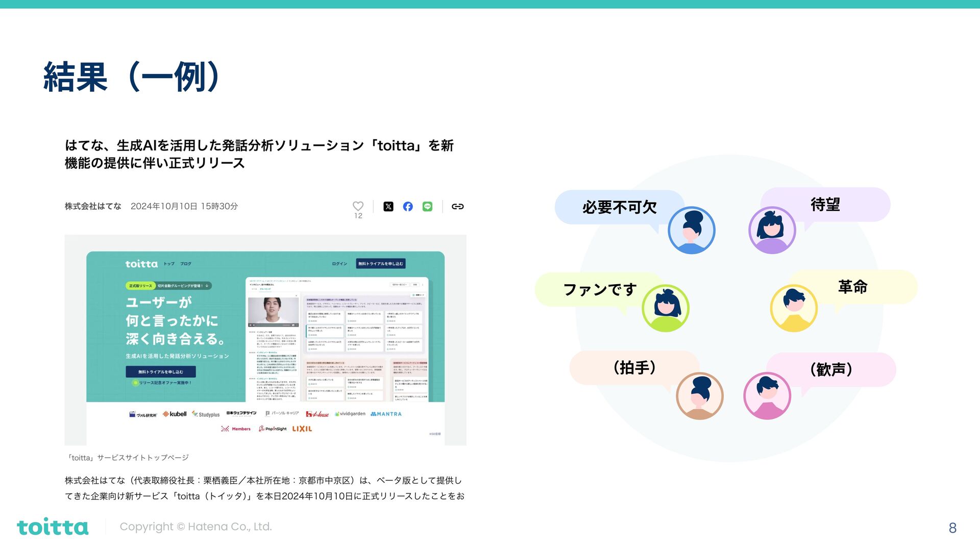Screen dimensions: 980x551
Task: Click the avatar next to 必要不可欠 bubble
Action: coord(691,230)
